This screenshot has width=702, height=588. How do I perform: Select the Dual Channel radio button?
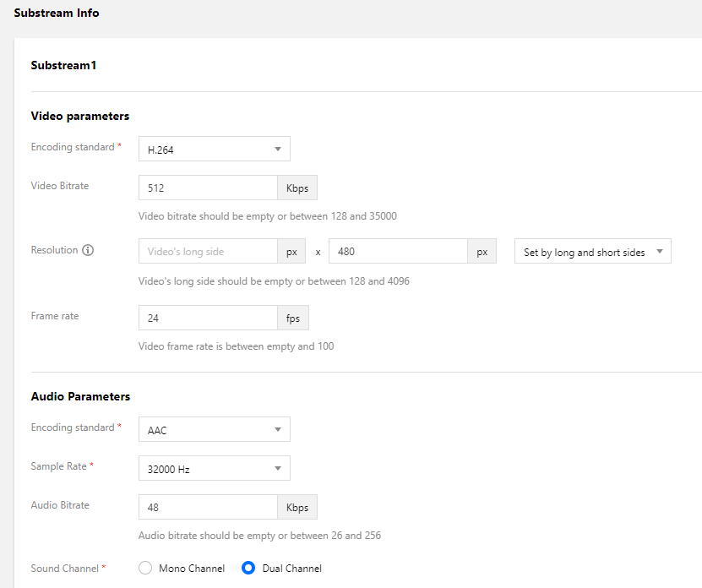(x=248, y=569)
